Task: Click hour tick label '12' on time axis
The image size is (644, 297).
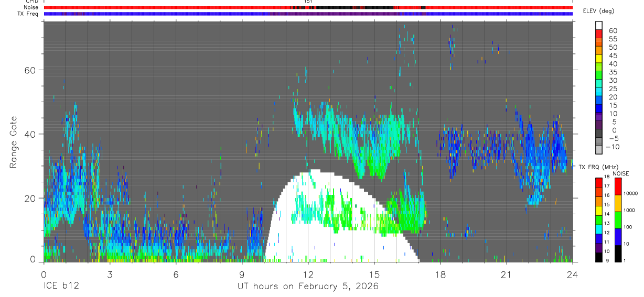Action: pyautogui.click(x=308, y=274)
